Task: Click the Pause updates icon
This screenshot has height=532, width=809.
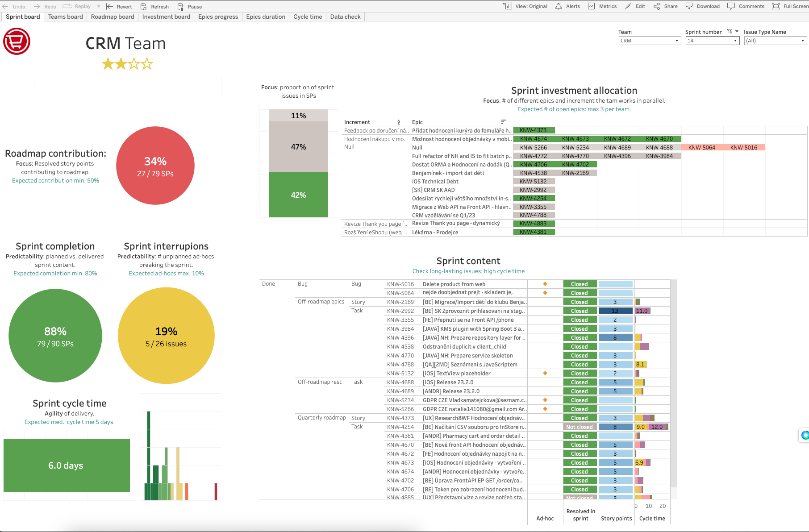Action: click(180, 6)
